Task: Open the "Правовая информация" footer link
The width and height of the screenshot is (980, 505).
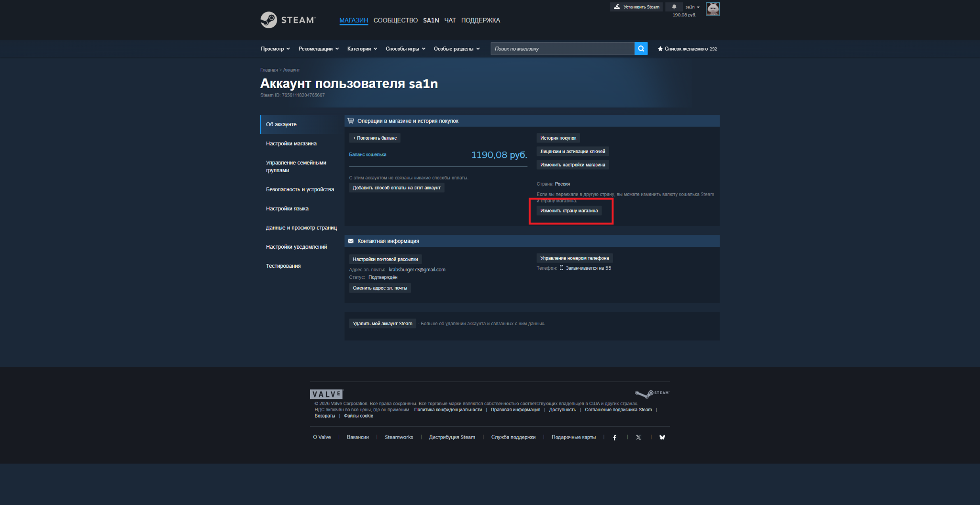Action: pos(515,410)
